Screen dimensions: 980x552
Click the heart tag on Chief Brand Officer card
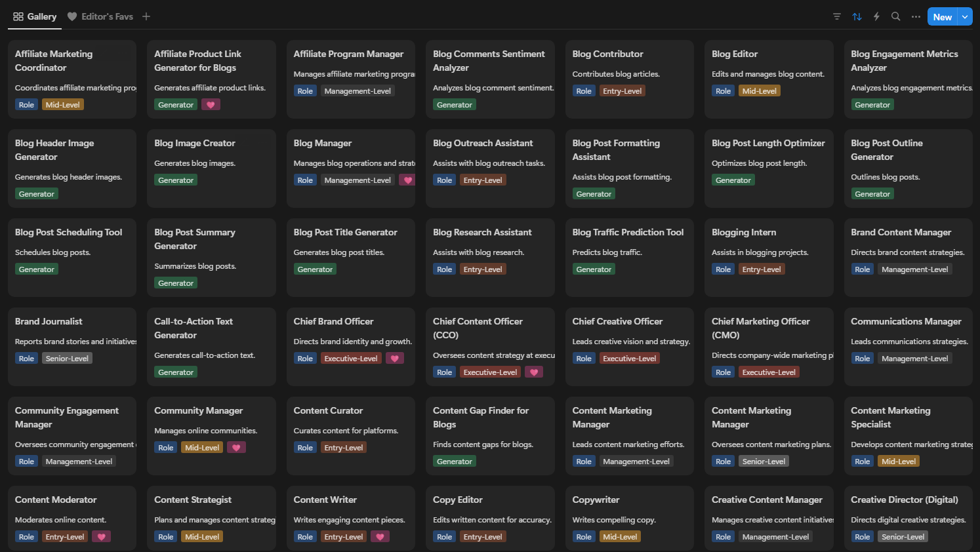pos(394,359)
